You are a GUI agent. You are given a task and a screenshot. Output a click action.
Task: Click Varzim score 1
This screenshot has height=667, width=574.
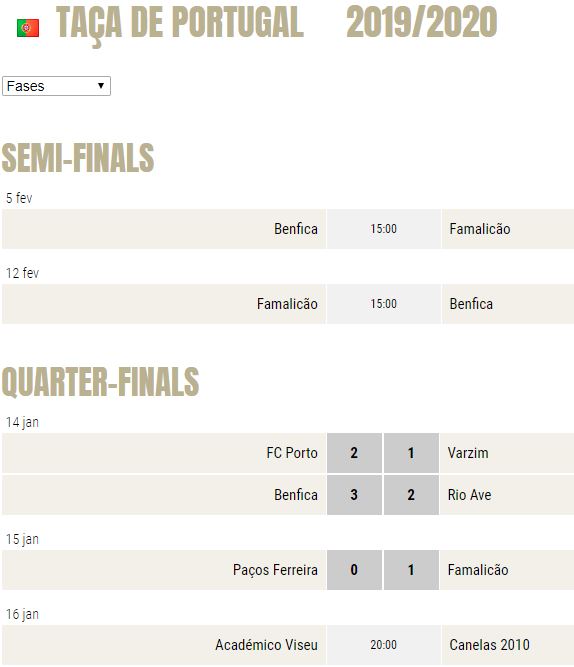click(x=411, y=453)
